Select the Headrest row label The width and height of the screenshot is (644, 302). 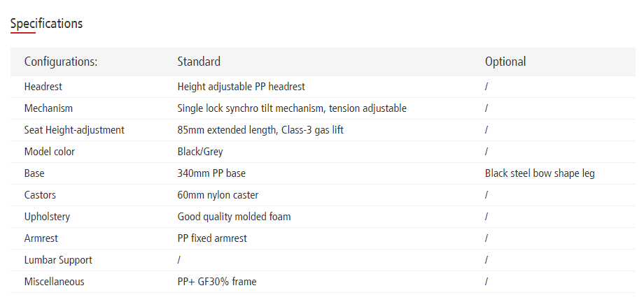(x=43, y=87)
